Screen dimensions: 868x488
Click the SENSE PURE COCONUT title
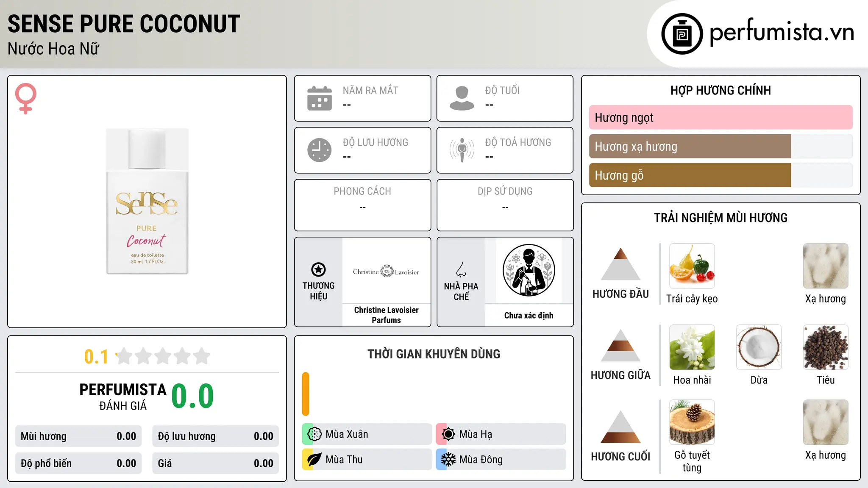124,24
